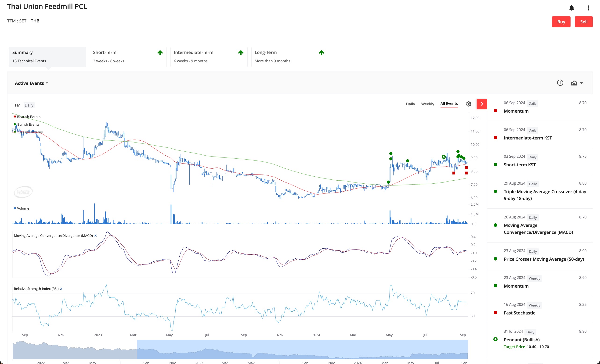Open the Intermediate-term KST event
The width and height of the screenshot is (600, 364).
click(x=540, y=134)
